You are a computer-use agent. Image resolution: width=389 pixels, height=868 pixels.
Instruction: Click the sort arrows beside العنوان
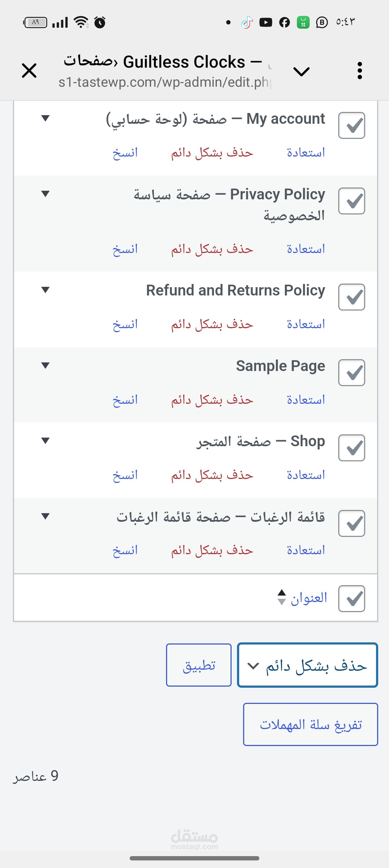click(x=282, y=597)
